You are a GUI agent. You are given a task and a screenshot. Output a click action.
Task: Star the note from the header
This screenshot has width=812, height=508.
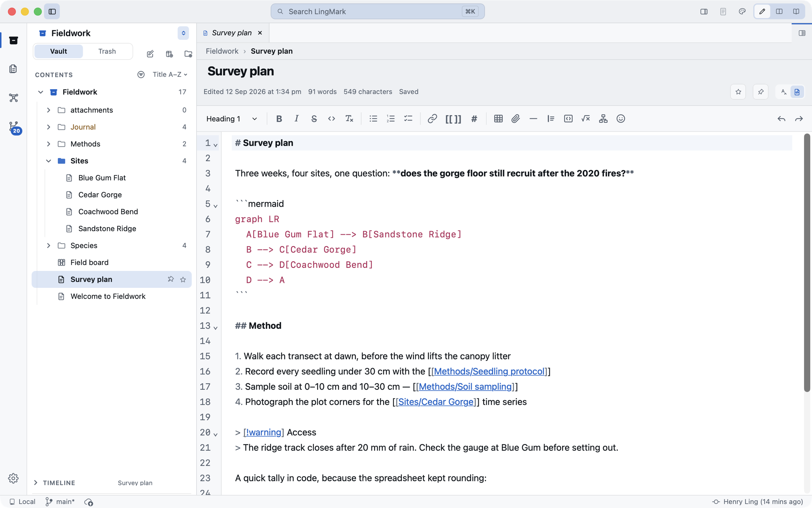(738, 92)
